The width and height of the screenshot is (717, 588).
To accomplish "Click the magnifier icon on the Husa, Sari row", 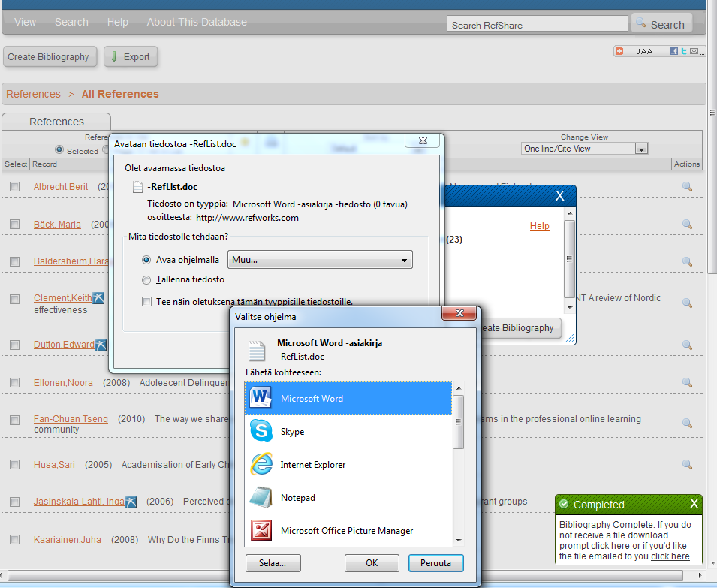I will 687,465.
